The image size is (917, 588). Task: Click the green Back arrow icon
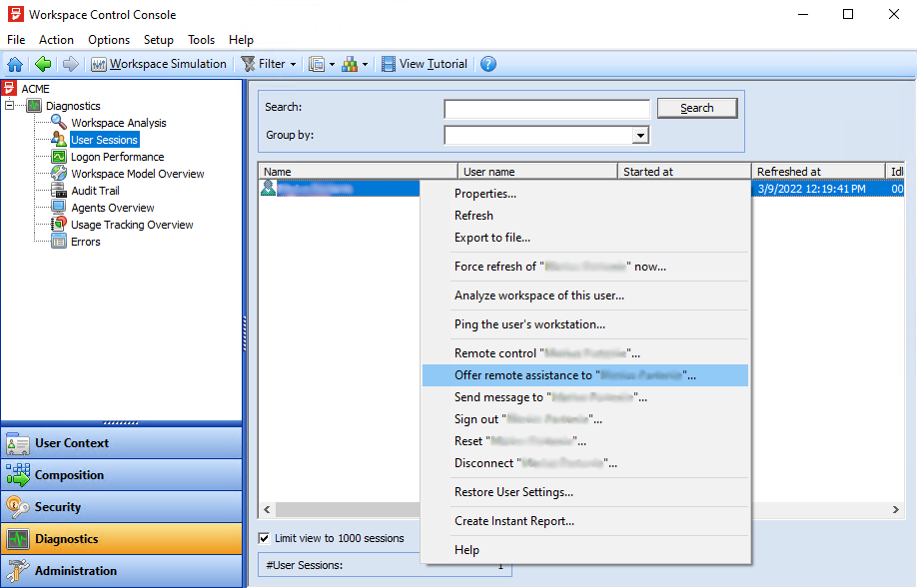click(x=43, y=64)
